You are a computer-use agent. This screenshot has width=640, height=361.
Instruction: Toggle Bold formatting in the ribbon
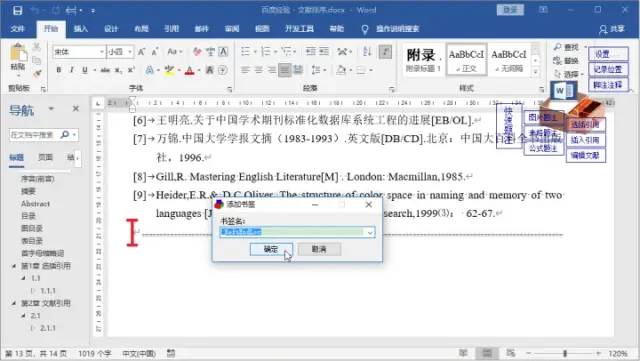coord(59,70)
